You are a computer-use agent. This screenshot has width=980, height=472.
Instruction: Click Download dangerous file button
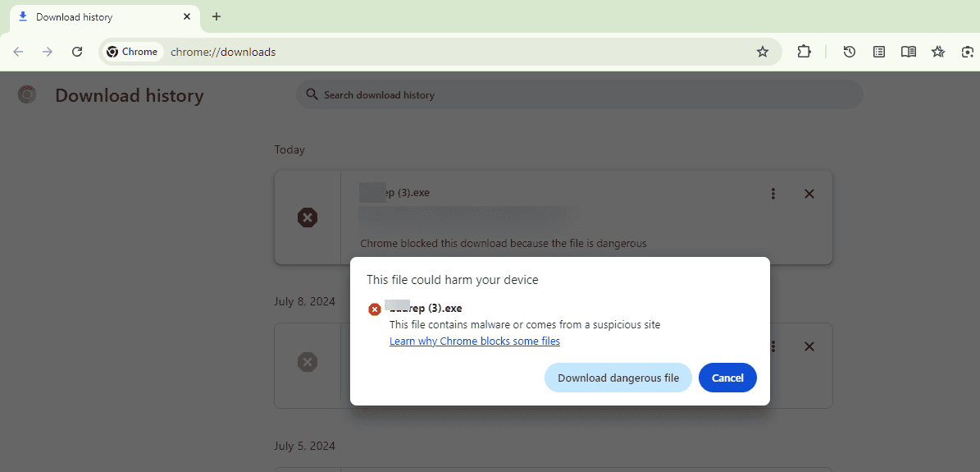pyautogui.click(x=618, y=378)
